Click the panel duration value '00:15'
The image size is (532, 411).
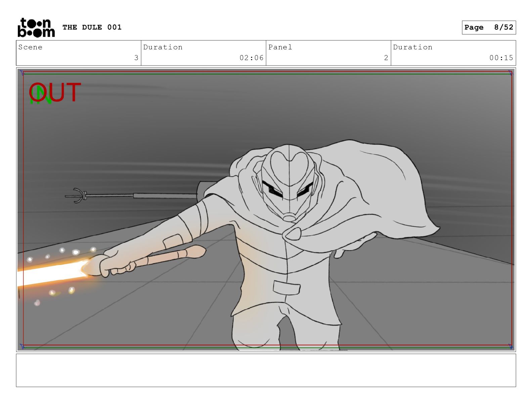click(501, 58)
